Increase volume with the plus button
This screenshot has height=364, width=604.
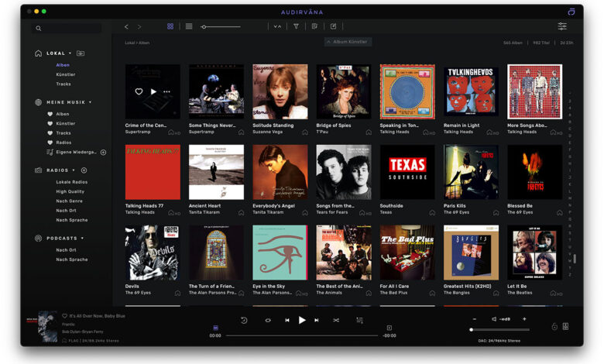click(524, 319)
